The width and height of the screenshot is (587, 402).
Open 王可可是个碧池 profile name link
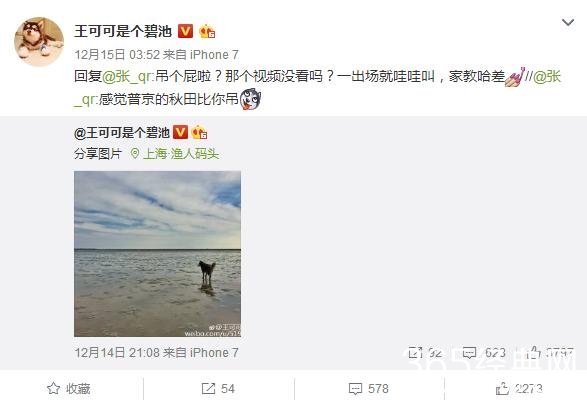click(x=123, y=31)
